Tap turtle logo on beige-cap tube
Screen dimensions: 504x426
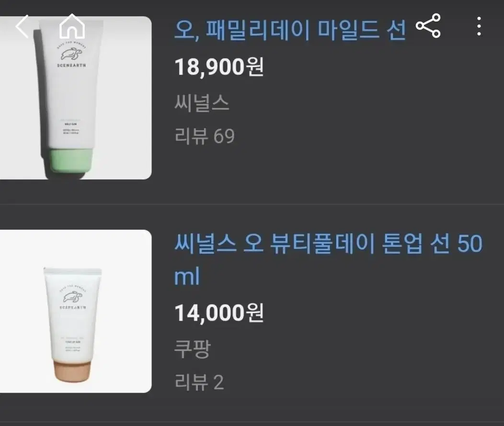(x=73, y=297)
